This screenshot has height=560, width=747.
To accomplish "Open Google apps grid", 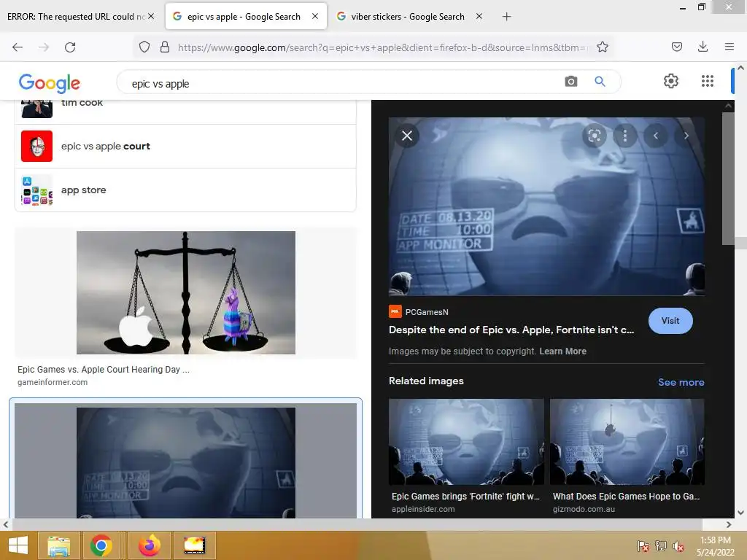I will (x=708, y=81).
